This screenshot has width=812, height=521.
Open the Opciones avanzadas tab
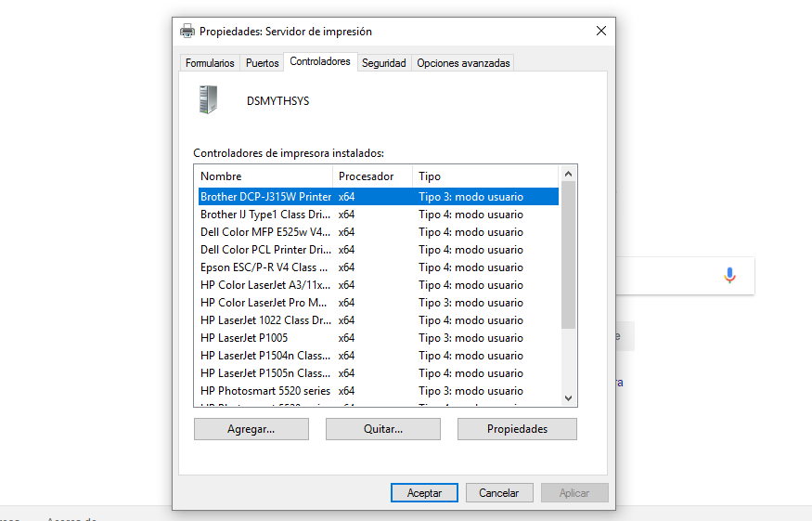click(x=463, y=63)
